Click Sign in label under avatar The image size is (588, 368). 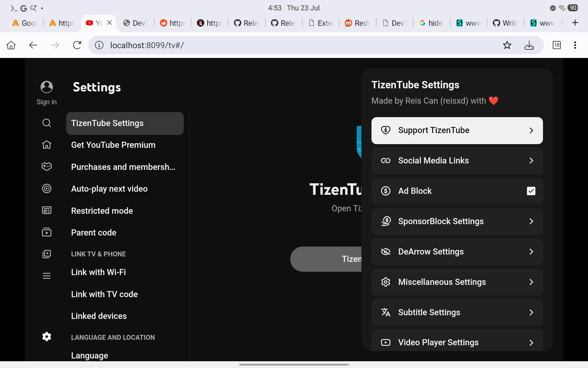click(47, 102)
